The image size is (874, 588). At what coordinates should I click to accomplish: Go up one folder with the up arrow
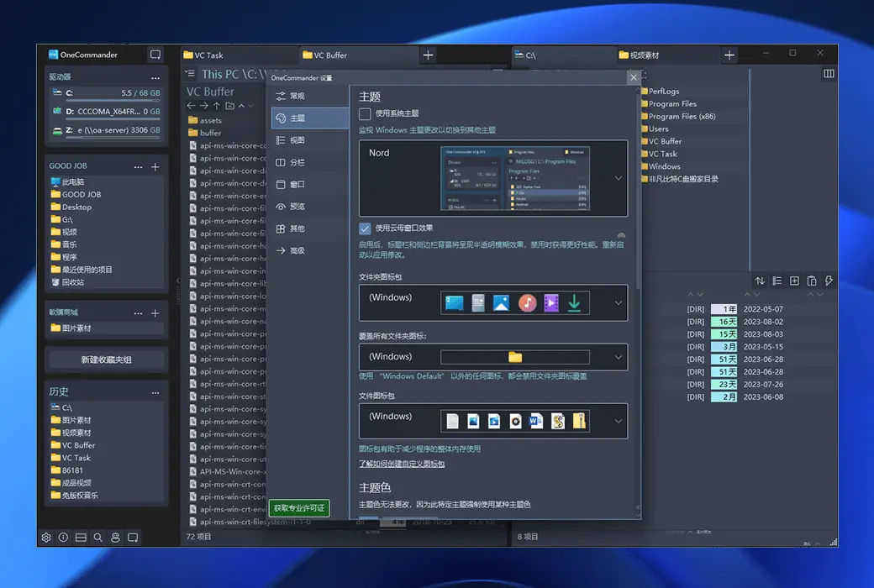(217, 106)
